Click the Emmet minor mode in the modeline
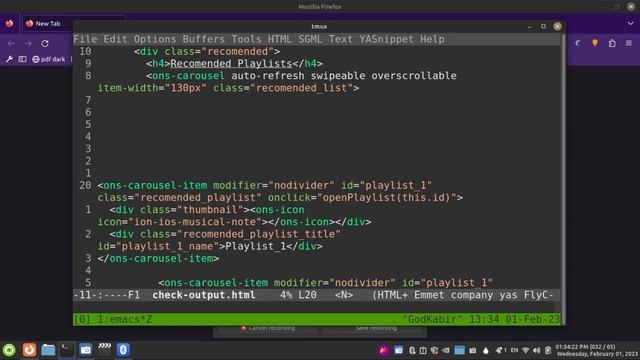The height and width of the screenshot is (360, 640). [x=429, y=295]
